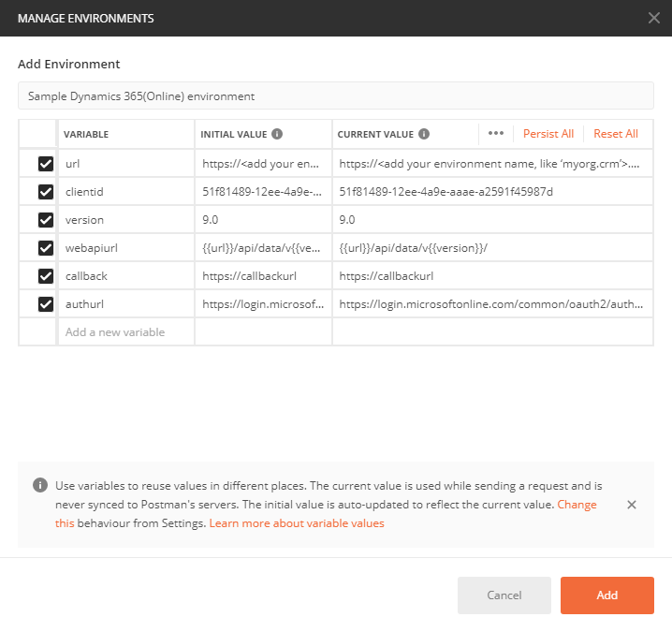Click Persist All link
The width and height of the screenshot is (672, 632).
pyautogui.click(x=548, y=134)
